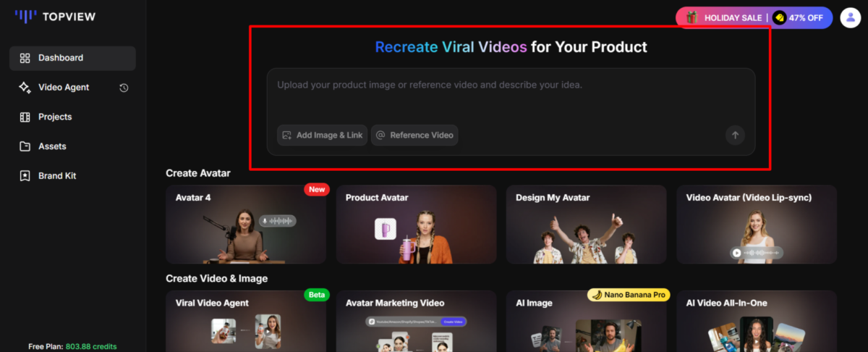
Task: Open the Video Avatar (Video Lip-sync) card
Action: (x=757, y=224)
